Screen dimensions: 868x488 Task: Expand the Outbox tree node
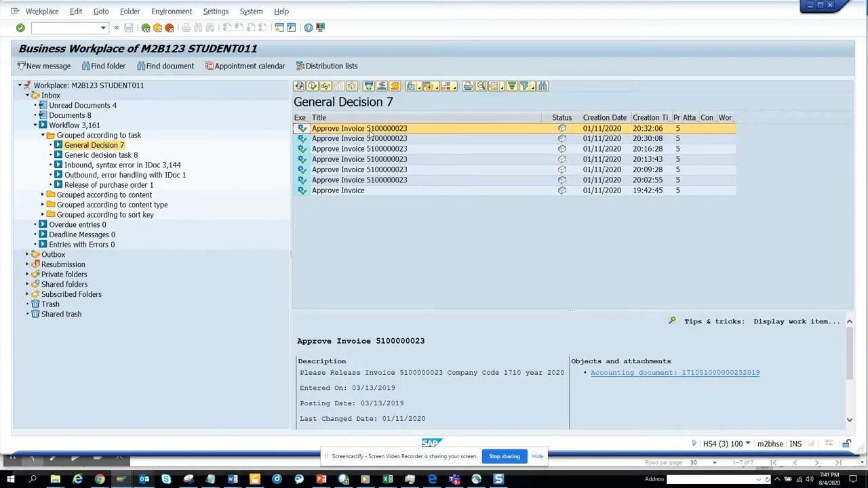(27, 255)
